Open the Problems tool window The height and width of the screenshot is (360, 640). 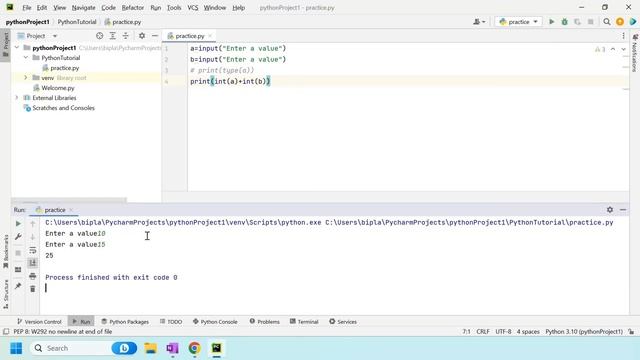click(x=264, y=322)
